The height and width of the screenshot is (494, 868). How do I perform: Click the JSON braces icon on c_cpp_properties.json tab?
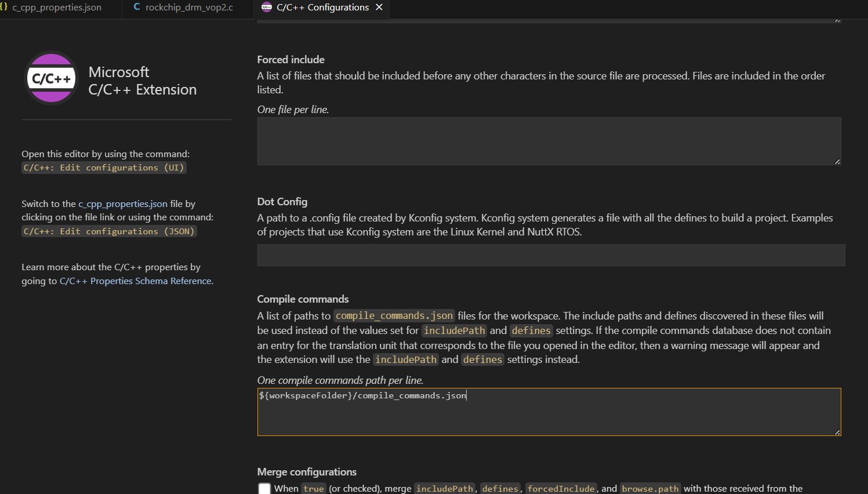point(4,7)
